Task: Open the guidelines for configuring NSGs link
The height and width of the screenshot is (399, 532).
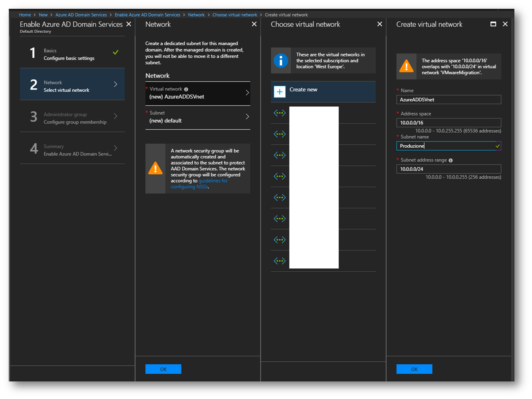Action: pyautogui.click(x=199, y=184)
